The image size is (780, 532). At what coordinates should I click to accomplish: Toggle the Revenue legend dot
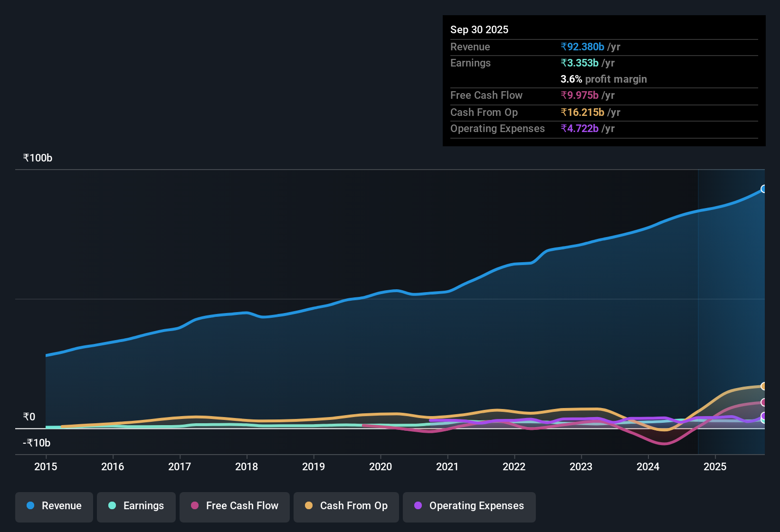tap(30, 506)
